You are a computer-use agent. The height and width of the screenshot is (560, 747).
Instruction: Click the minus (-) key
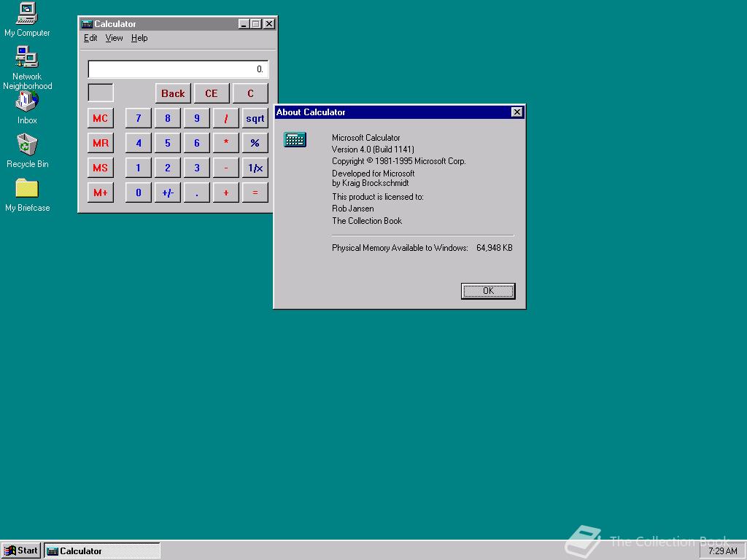226,168
